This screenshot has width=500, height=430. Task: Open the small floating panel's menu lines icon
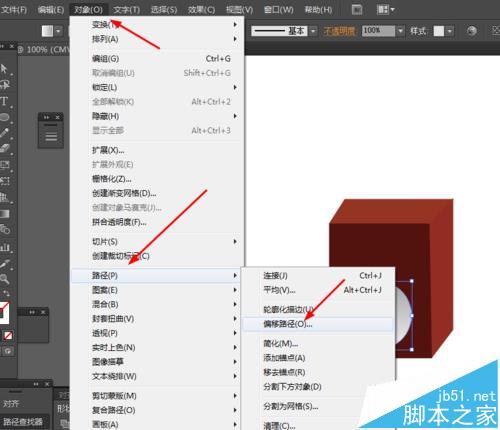point(51,136)
